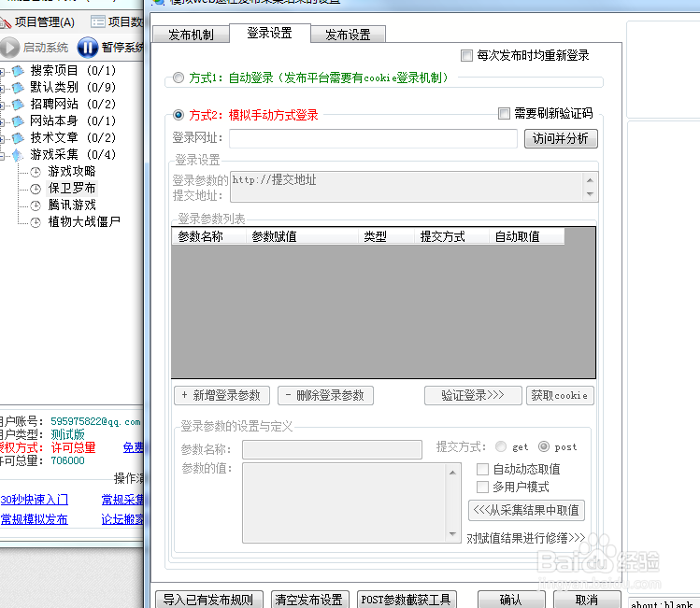Click the 参数名称 column header
Image resolution: width=700 pixels, height=608 pixels.
pos(208,236)
